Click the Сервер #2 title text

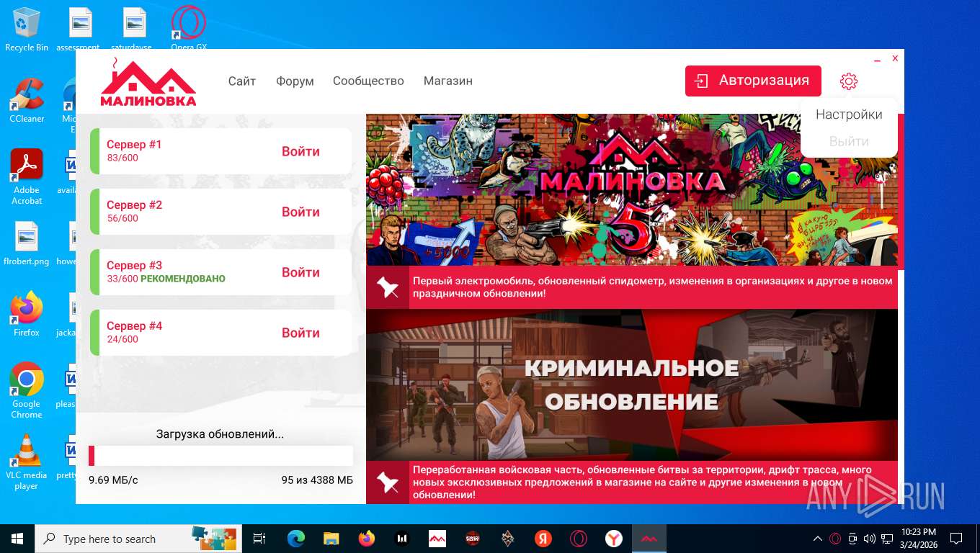[134, 205]
